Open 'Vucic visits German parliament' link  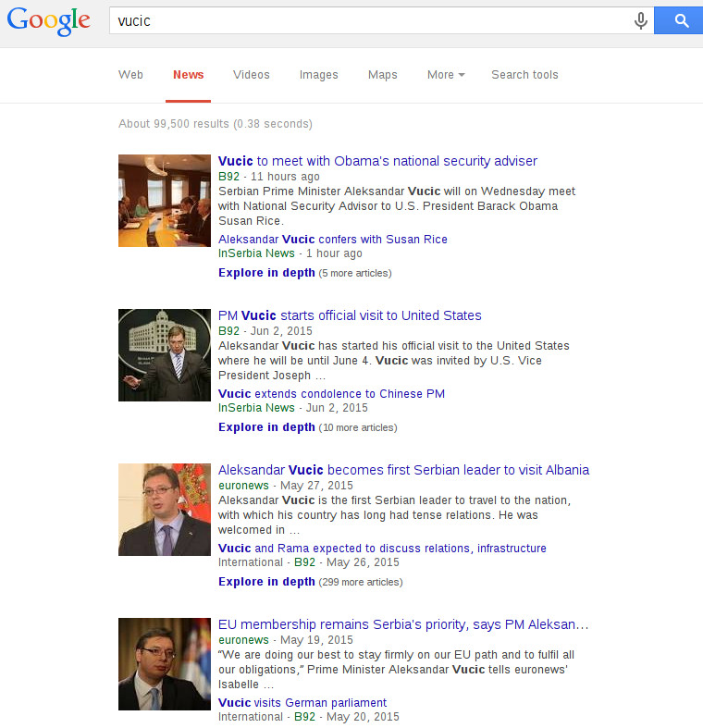(x=302, y=703)
